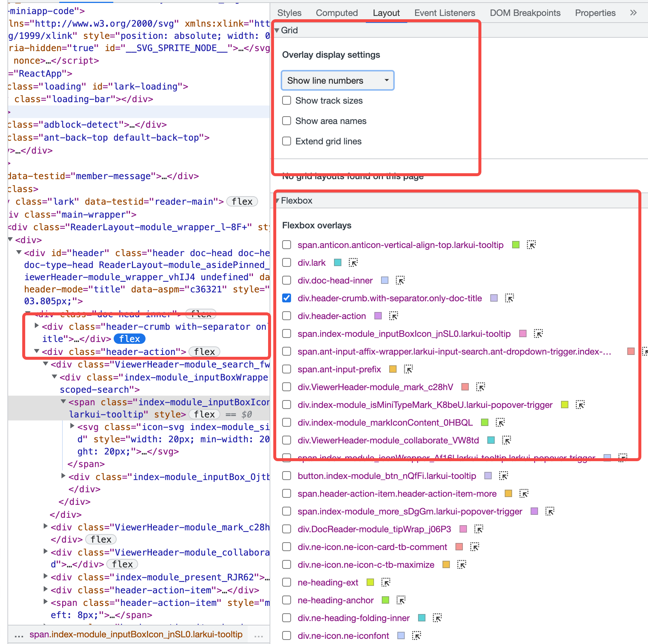
Task: Reveal div.header-crumb element in Elements panel icon
Action: coord(510,298)
